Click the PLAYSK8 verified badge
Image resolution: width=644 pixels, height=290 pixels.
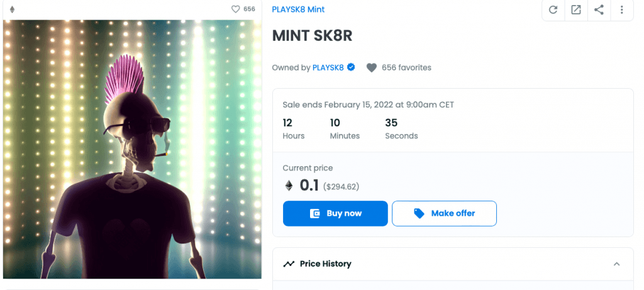(351, 67)
